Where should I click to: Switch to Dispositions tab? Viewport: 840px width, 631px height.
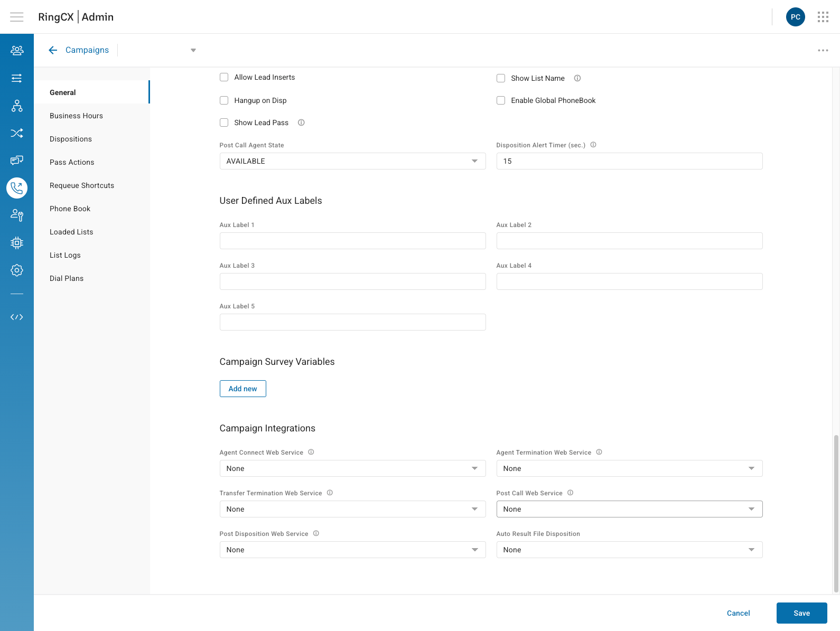point(92,139)
